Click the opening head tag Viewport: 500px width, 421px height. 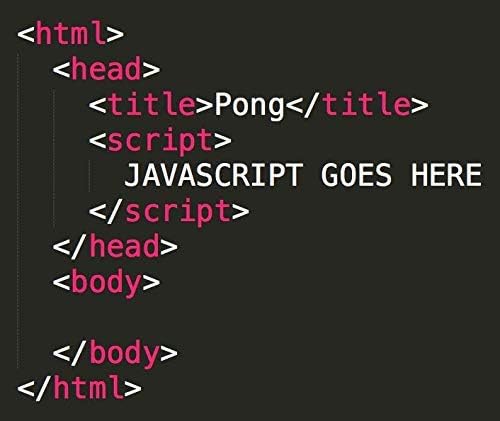[x=106, y=68]
